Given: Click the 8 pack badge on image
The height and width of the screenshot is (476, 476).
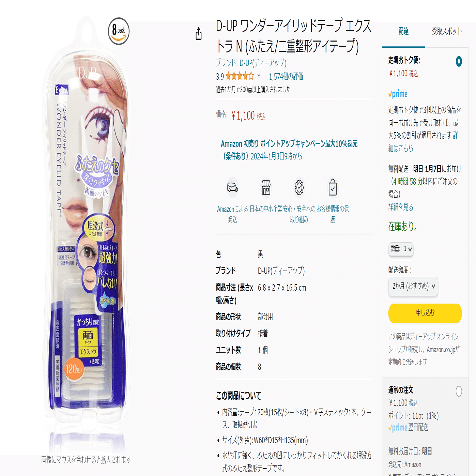Looking at the screenshot, I should coord(119,31).
